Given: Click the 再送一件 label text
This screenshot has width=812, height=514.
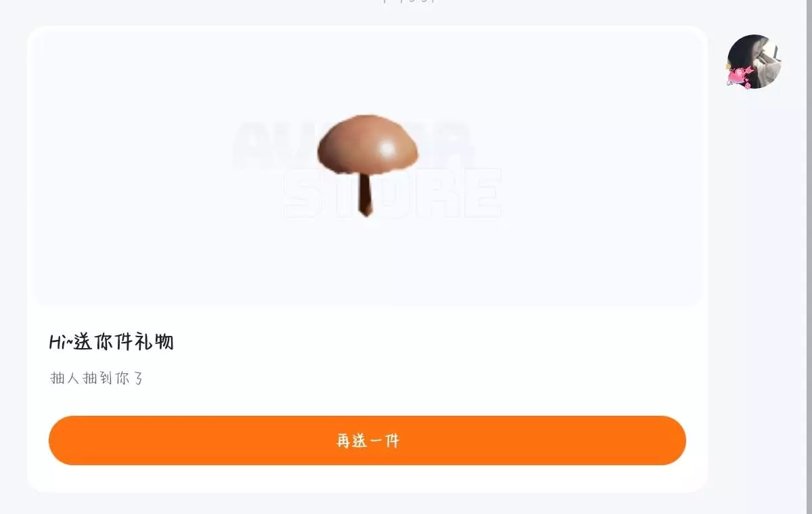Looking at the screenshot, I should pos(368,441).
